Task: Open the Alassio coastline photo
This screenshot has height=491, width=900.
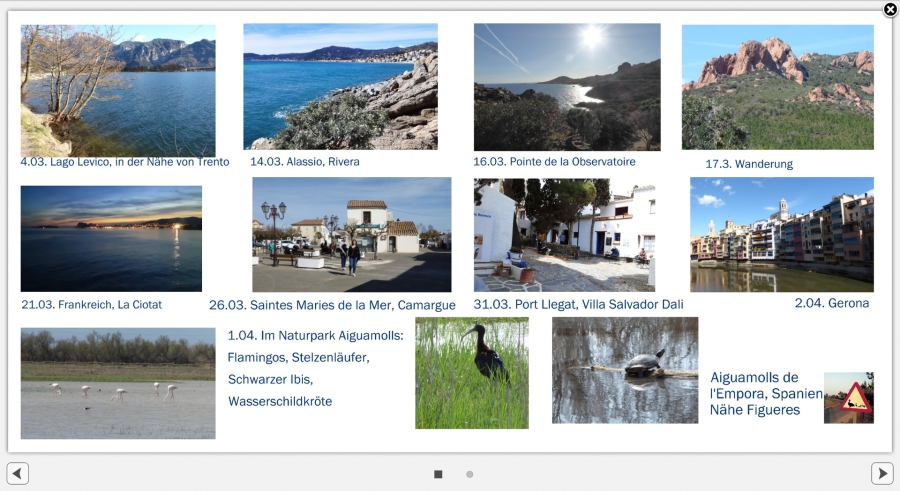Action: pyautogui.click(x=340, y=87)
